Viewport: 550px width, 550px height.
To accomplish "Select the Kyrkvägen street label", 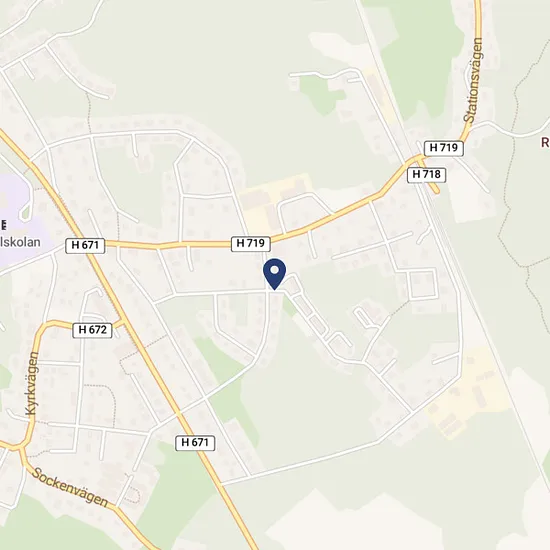I will pos(32,383).
